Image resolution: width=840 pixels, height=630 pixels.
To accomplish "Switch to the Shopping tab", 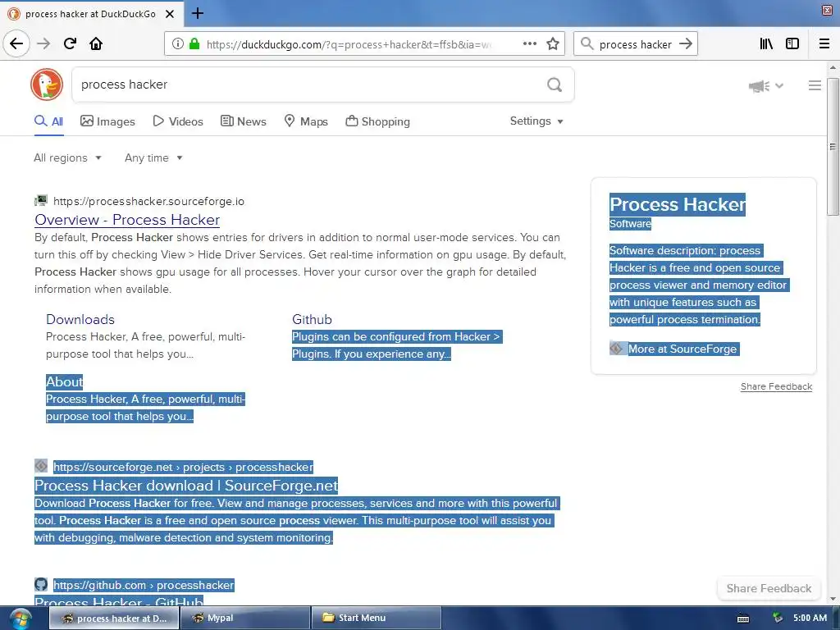I will point(377,121).
